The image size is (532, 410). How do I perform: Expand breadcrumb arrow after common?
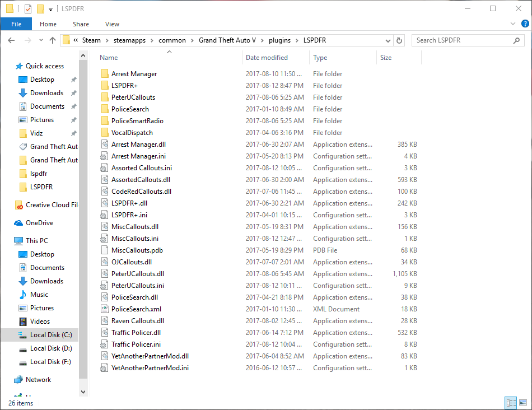(192, 40)
